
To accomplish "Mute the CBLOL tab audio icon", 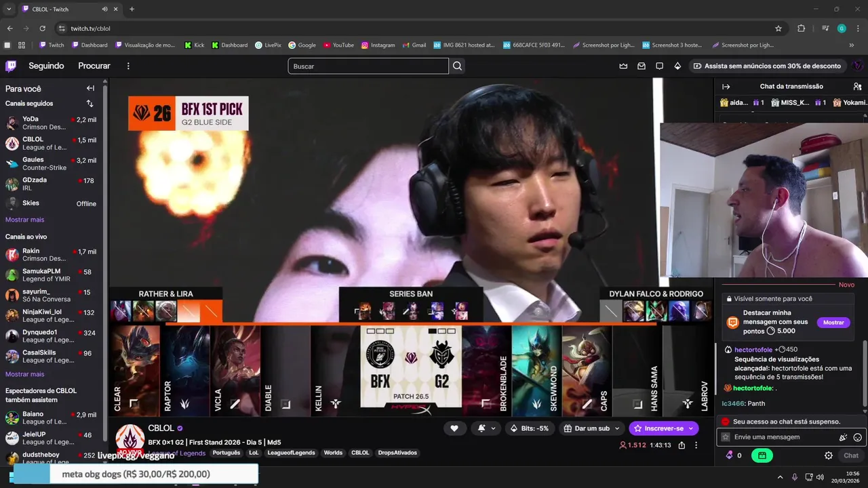I will tap(104, 9).
